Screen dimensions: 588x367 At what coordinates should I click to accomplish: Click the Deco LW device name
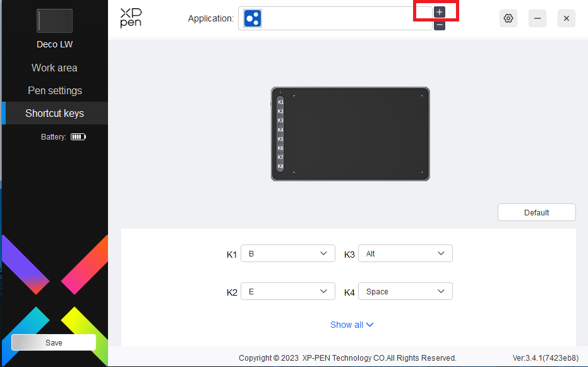pos(55,44)
